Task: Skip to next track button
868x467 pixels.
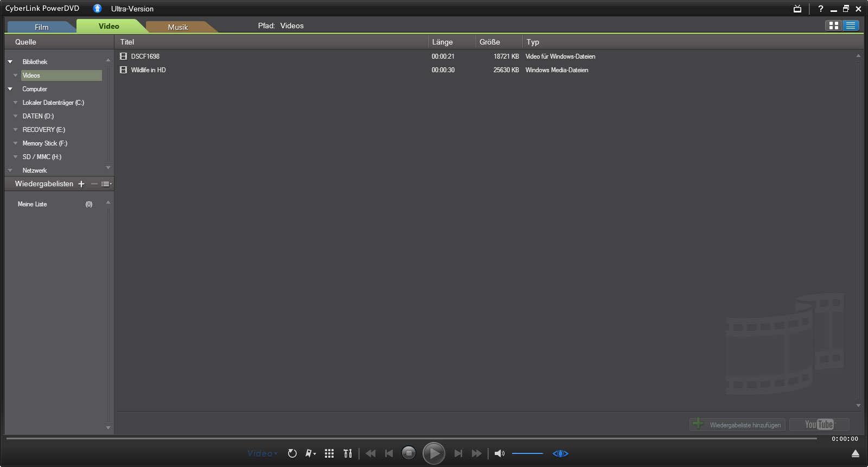Action: [x=458, y=453]
